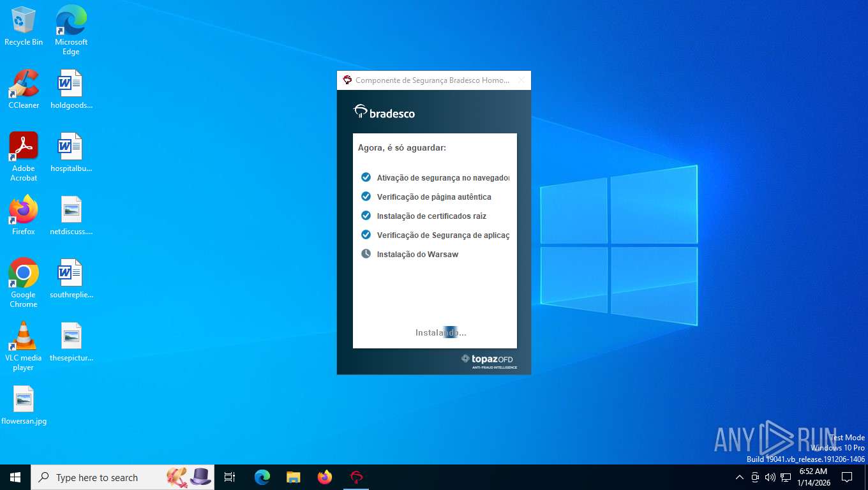Click the Bradesco logo in the installer

[x=384, y=112]
